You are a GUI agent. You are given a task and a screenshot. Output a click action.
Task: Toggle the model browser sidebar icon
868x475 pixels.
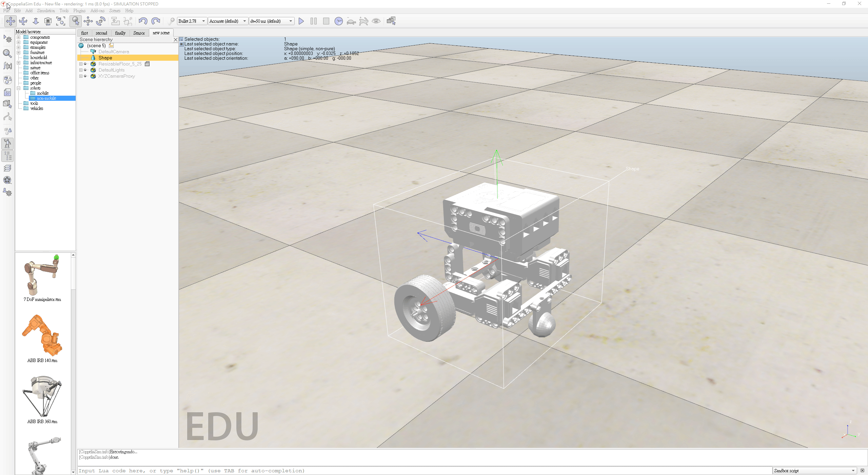point(7,144)
